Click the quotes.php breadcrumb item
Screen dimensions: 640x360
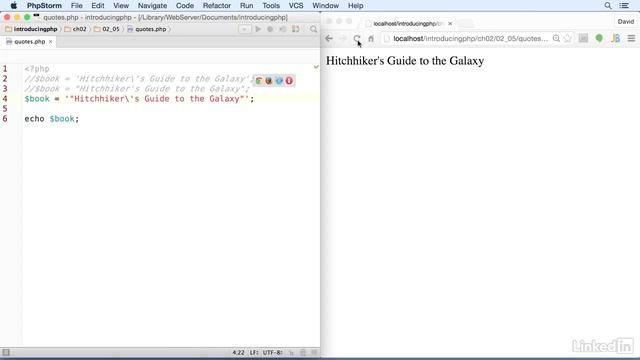point(147,29)
